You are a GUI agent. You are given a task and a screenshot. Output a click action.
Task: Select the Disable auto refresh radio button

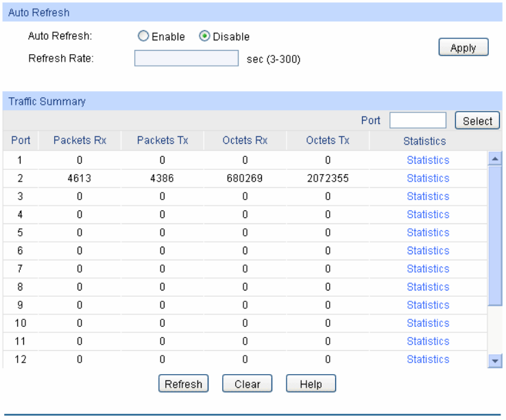click(x=204, y=37)
